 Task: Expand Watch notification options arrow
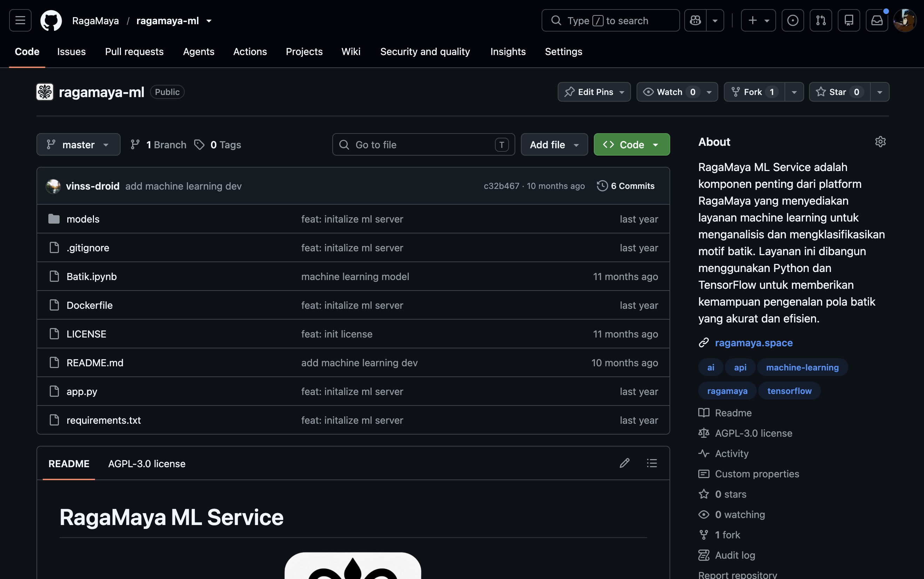click(x=709, y=92)
